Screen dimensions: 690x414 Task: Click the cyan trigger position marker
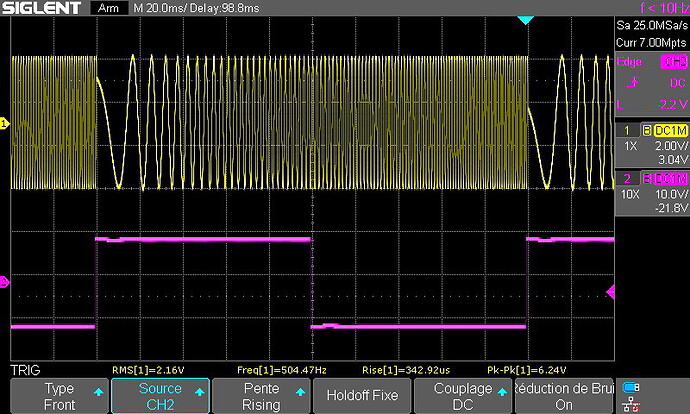pos(526,21)
